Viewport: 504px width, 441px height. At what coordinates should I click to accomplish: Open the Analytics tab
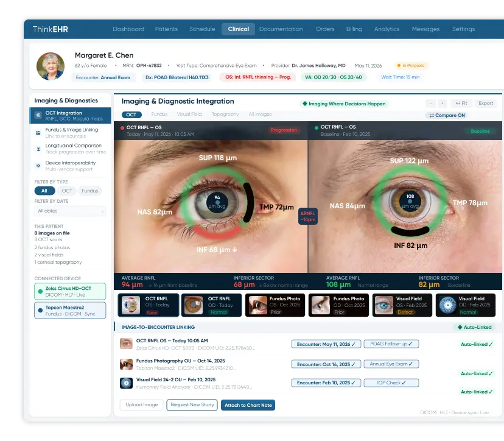[387, 29]
